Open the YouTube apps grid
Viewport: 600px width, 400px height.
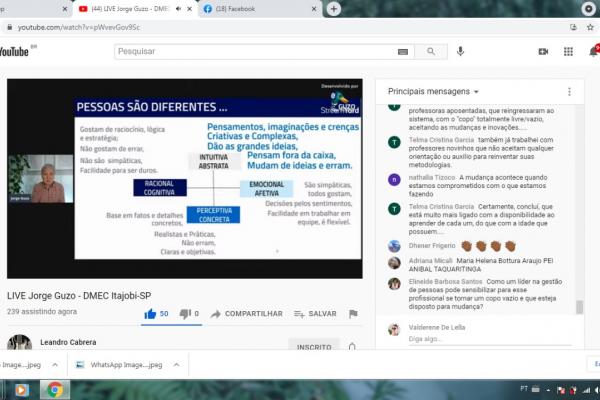click(568, 51)
